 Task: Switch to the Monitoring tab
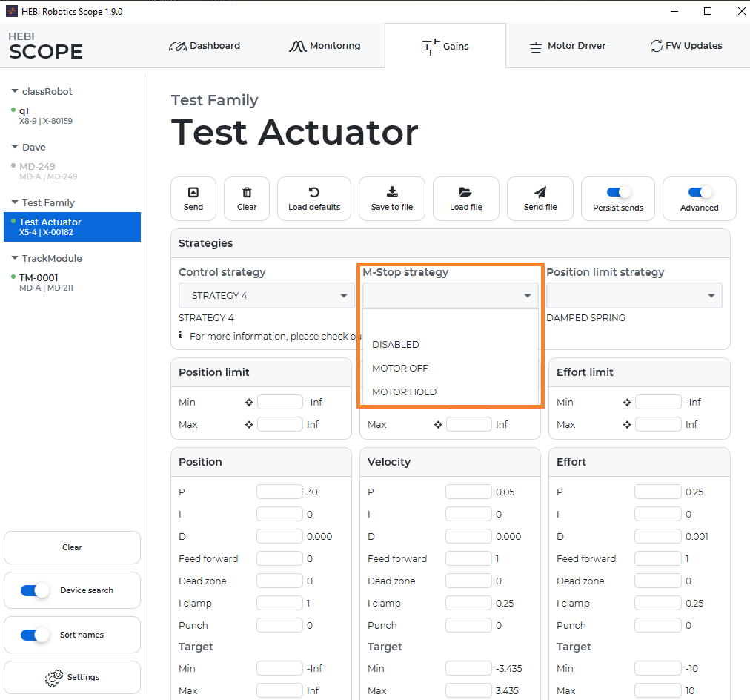[325, 46]
